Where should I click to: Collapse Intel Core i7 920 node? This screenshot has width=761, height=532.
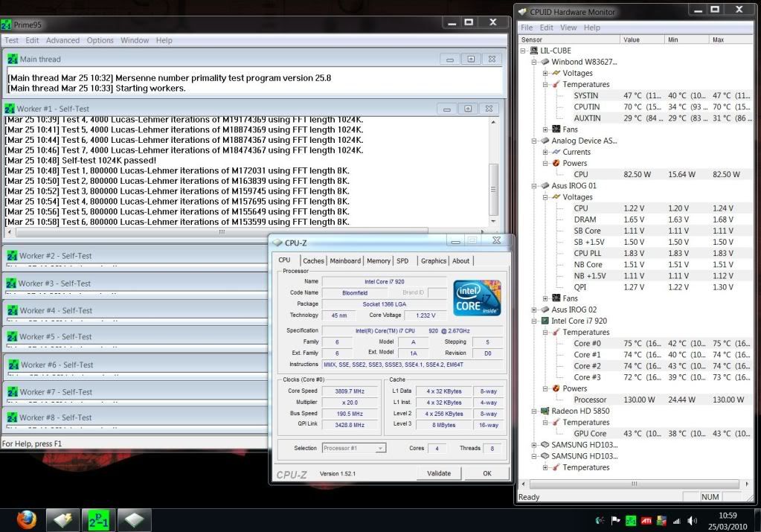pyautogui.click(x=534, y=321)
